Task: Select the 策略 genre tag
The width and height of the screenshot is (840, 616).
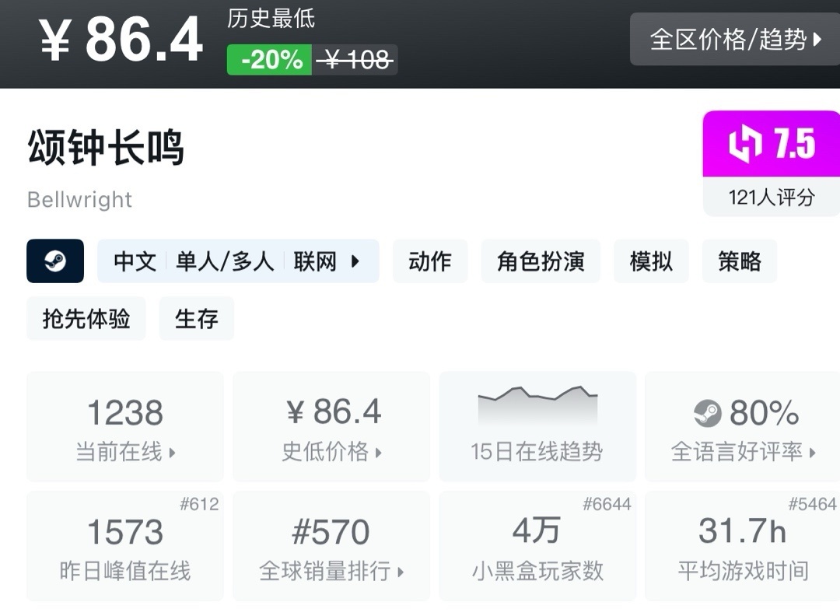Action: click(x=740, y=261)
